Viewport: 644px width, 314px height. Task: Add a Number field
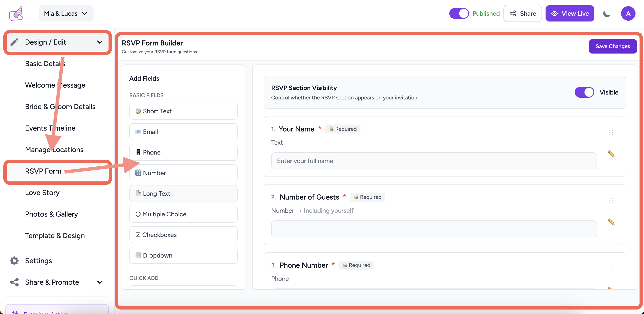click(183, 173)
